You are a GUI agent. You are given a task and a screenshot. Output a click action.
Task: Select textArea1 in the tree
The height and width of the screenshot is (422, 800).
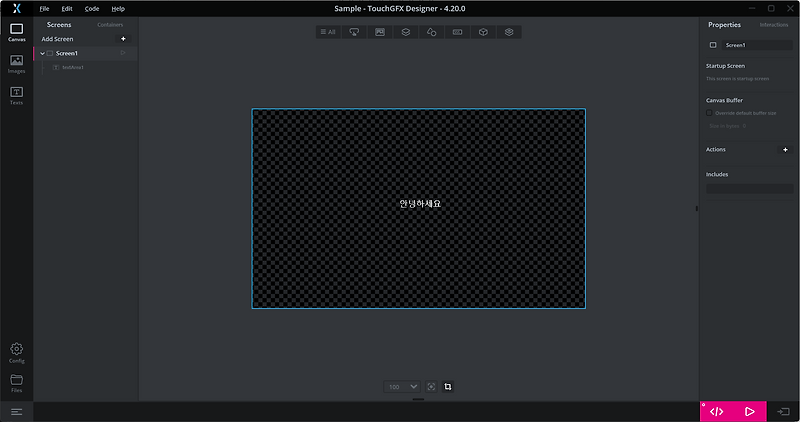tap(72, 67)
